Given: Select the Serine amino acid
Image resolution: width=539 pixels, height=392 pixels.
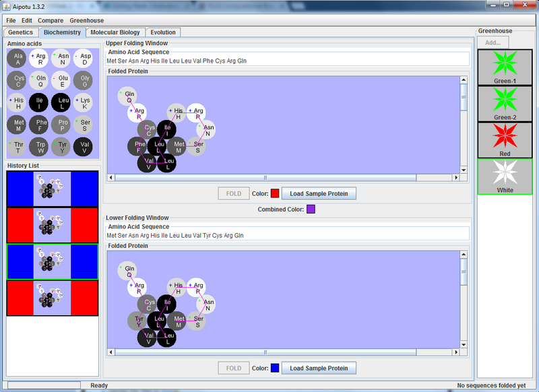Looking at the screenshot, I should [84, 125].
